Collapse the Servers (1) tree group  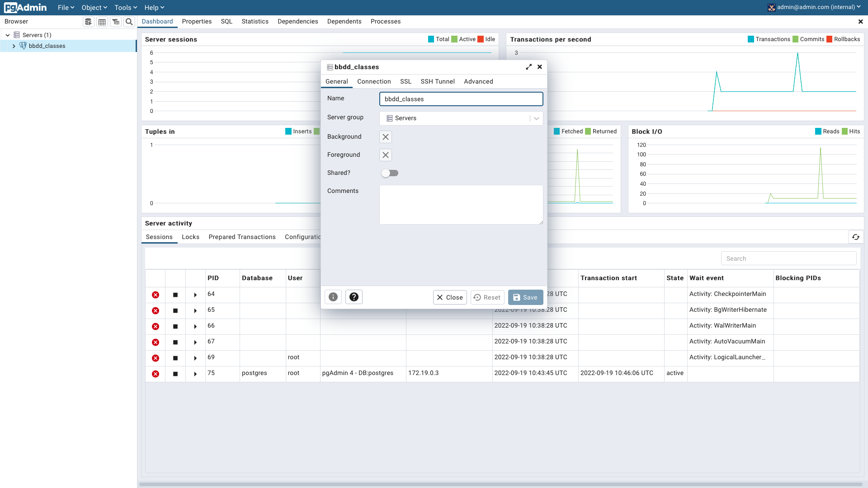tap(8, 35)
